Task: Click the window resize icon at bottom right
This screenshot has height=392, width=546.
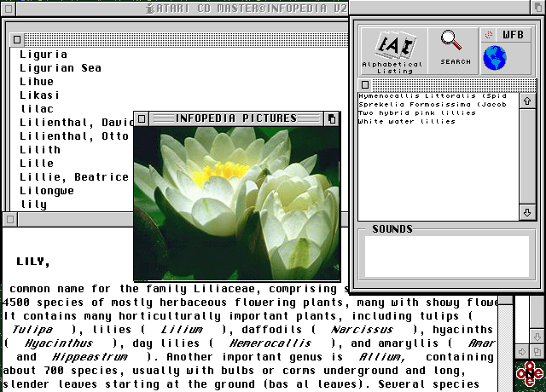Action: [x=537, y=351]
